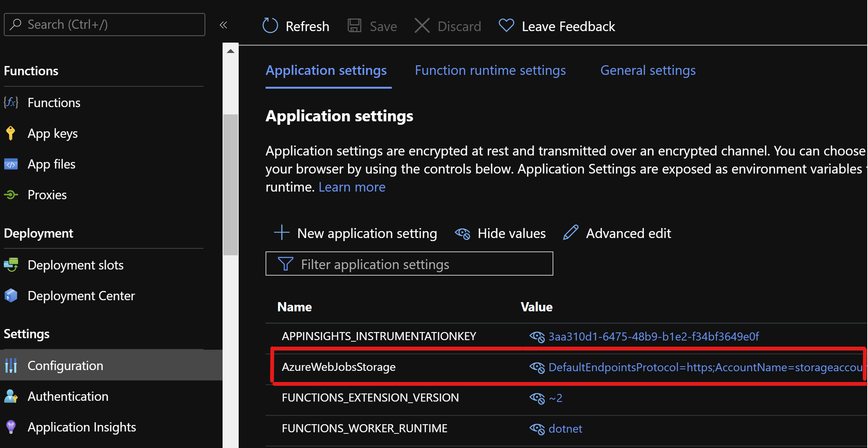Collapse the sidebar with the double chevron
This screenshot has height=448, width=868.
[224, 25]
